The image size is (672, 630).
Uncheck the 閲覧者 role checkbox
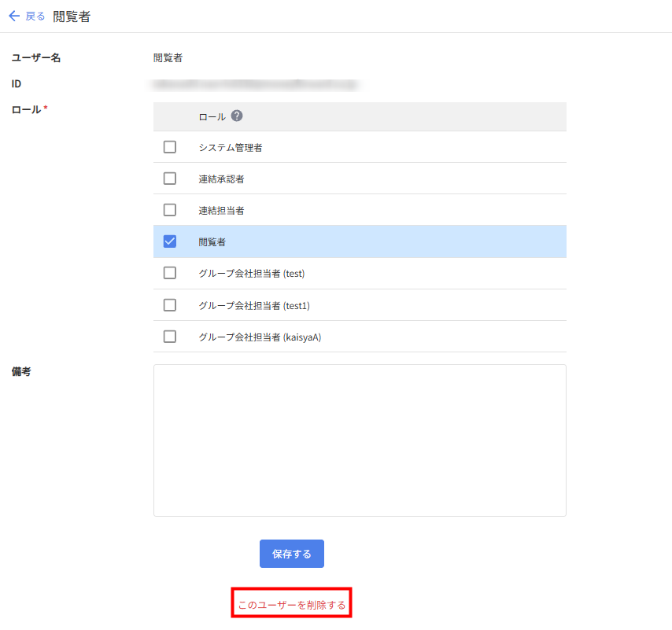pyautogui.click(x=170, y=241)
